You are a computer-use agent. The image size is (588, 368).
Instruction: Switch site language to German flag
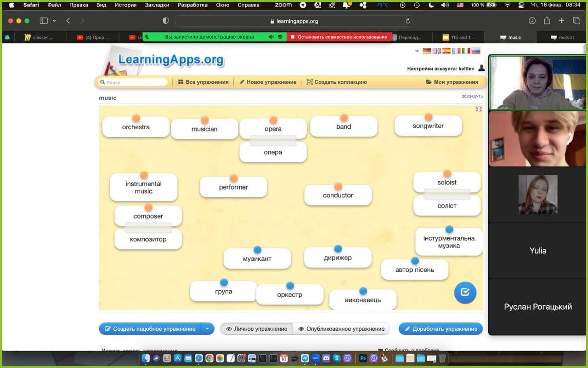(427, 51)
